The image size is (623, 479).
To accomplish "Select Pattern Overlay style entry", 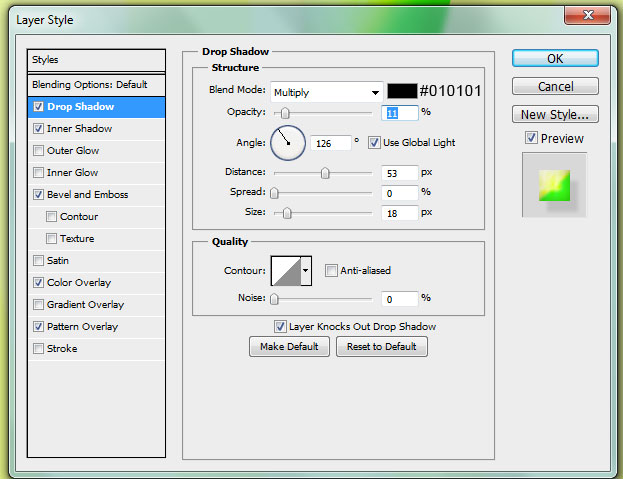I will click(x=82, y=327).
